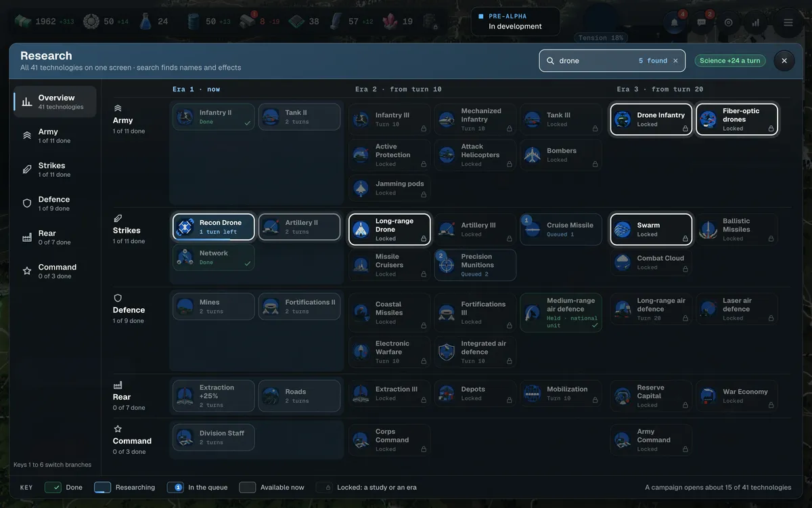Select the Mobilization technology icon
The image size is (812, 508).
[x=533, y=394]
